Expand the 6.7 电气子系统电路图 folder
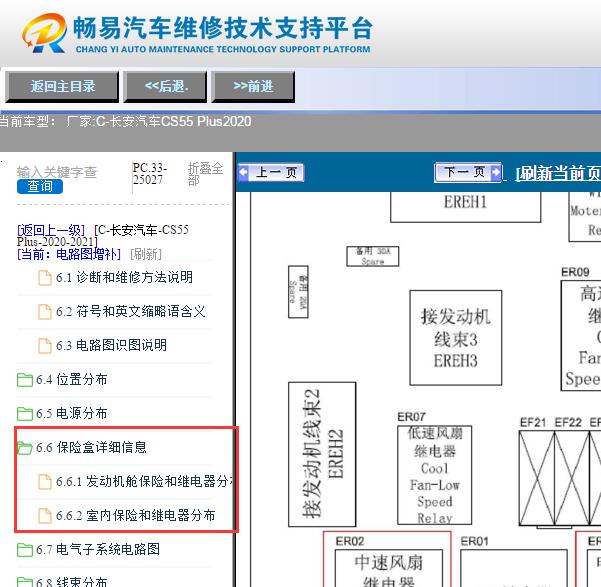This screenshot has height=587, width=601. [x=98, y=549]
